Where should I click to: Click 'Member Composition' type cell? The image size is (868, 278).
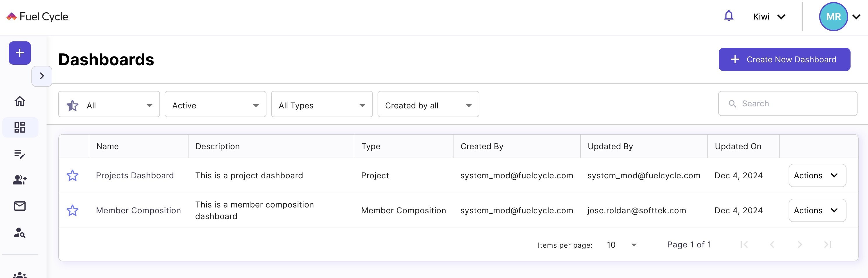click(403, 210)
